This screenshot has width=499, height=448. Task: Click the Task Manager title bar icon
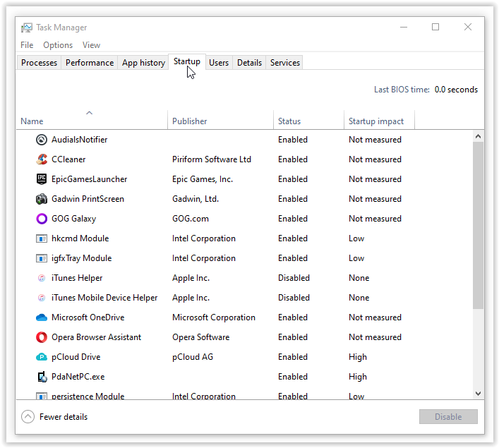27,28
